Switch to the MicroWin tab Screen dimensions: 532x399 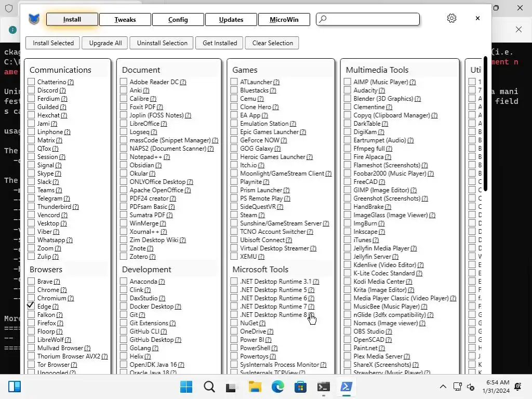click(284, 19)
